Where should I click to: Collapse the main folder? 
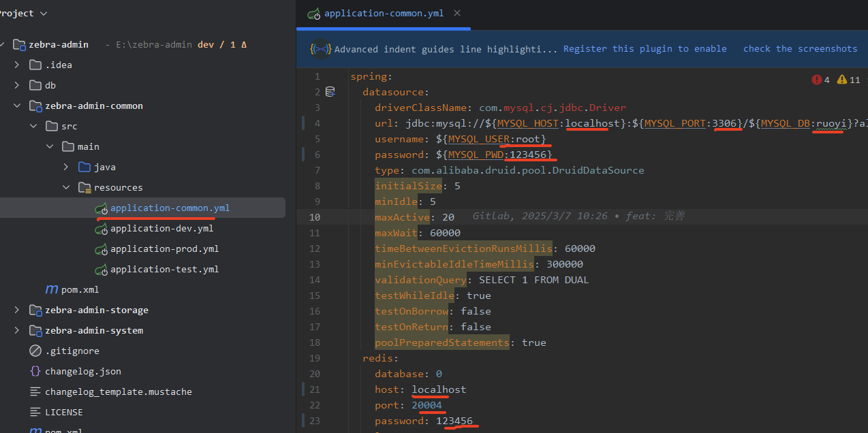50,146
